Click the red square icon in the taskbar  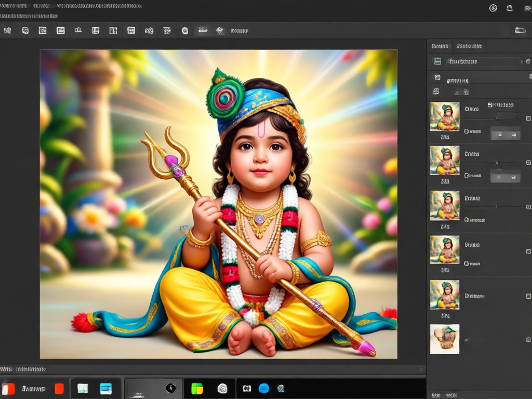click(59, 389)
